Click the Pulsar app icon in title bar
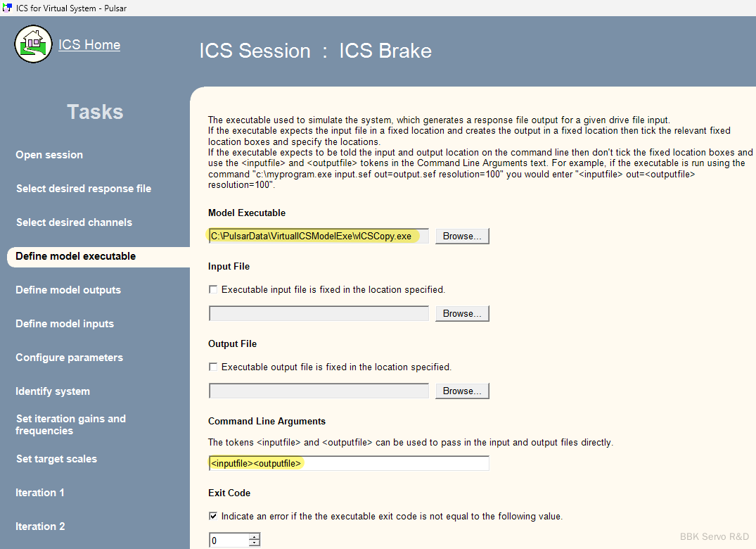 point(8,8)
